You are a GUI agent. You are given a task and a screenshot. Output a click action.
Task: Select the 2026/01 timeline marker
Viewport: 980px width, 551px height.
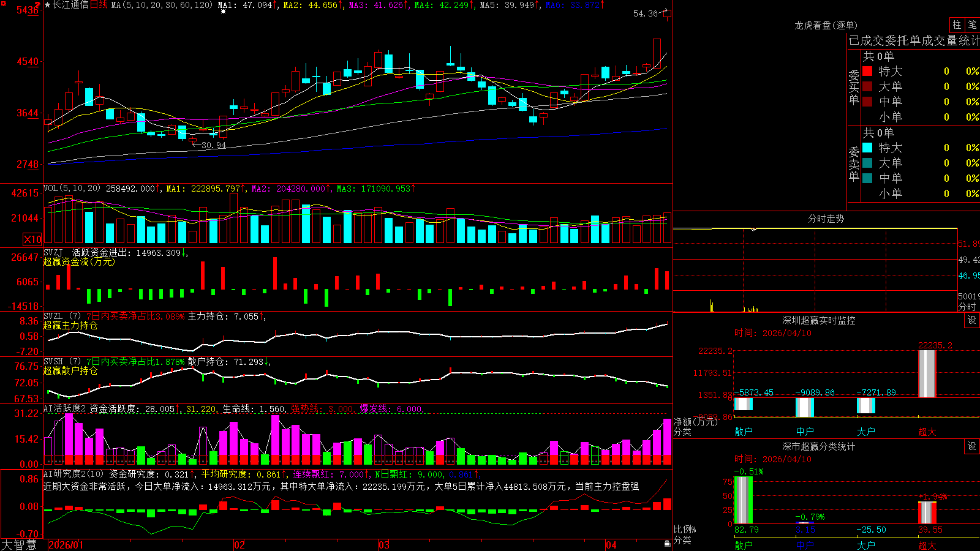tap(66, 545)
